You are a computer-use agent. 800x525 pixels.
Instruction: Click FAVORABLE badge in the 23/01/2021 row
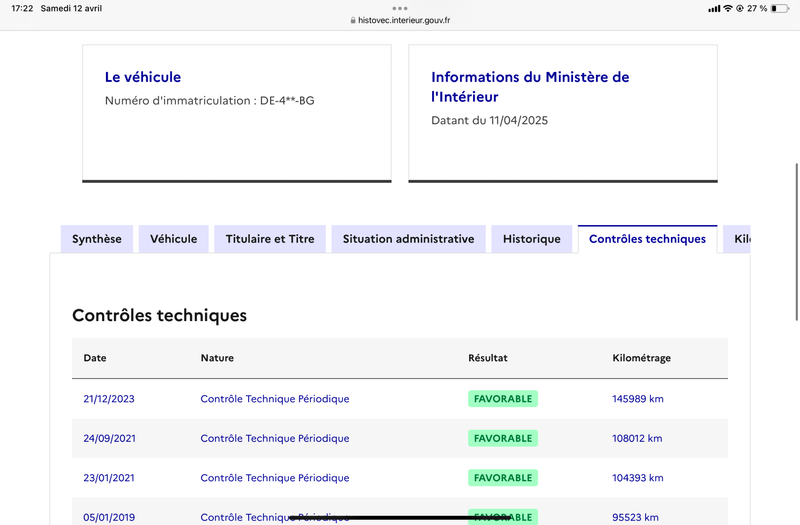tap(503, 478)
